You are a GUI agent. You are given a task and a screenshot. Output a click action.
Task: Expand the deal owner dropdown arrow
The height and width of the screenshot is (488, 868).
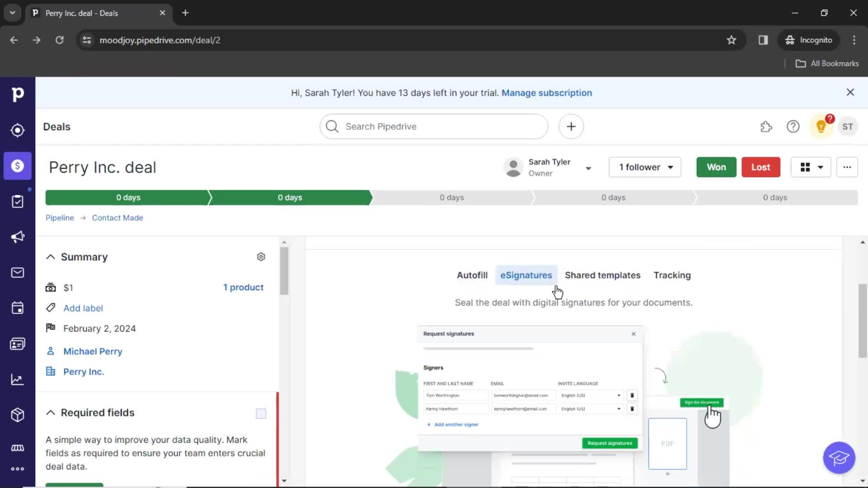(x=588, y=168)
